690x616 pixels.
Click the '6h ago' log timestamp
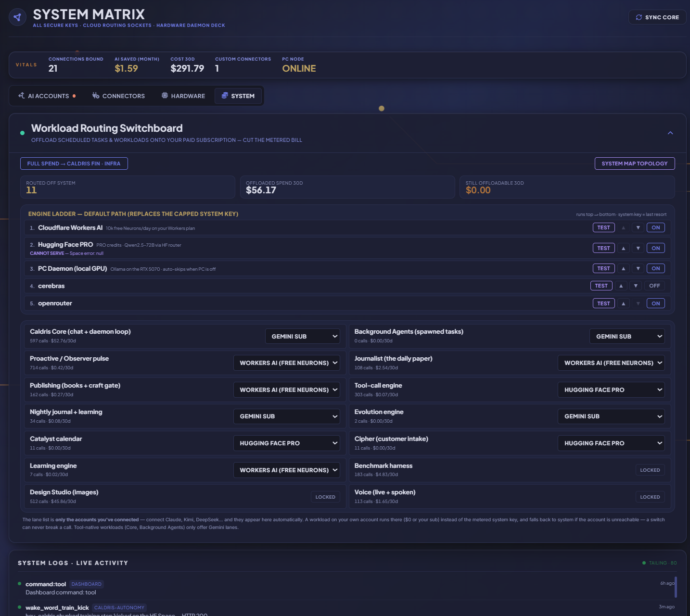pos(667,583)
